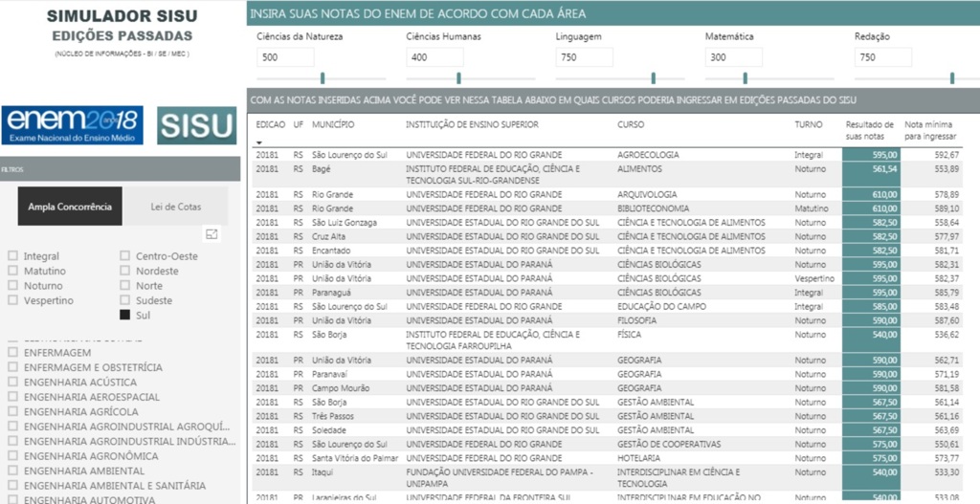The image size is (980, 504).
Task: Click Nota mínima para ingressar header
Action: coord(930,130)
